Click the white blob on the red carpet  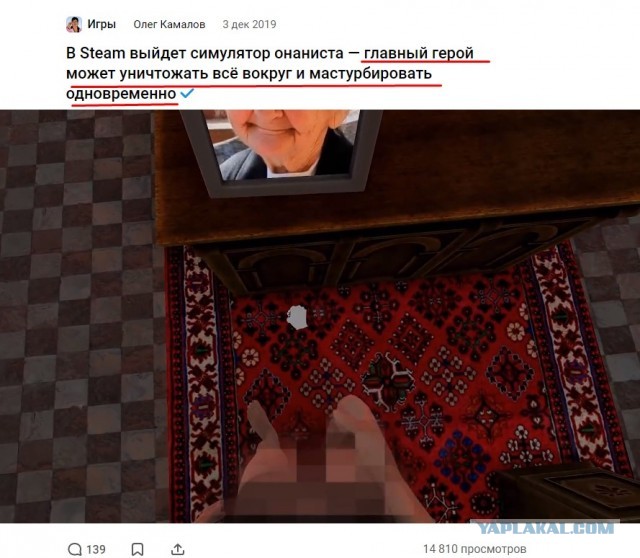297,318
